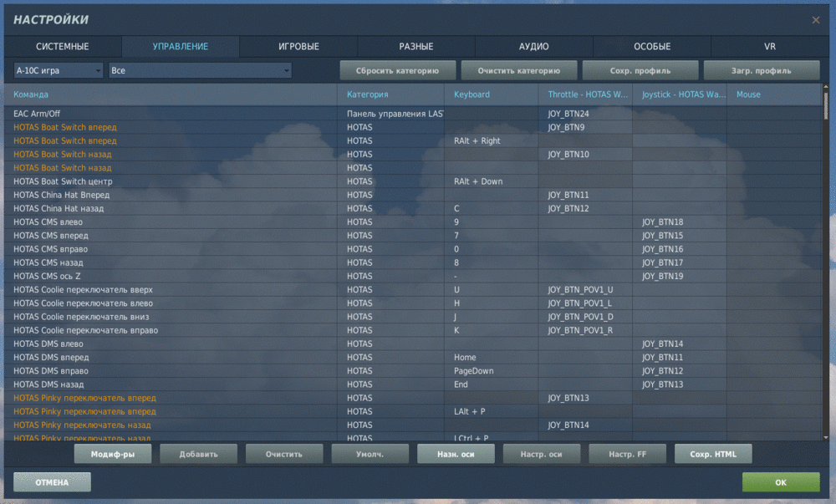Click JOY_BTN17 cell for CMS назад

[x=679, y=262]
